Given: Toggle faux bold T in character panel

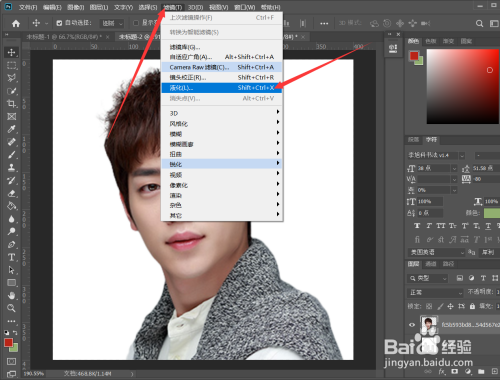Looking at the screenshot, I should coord(417,226).
